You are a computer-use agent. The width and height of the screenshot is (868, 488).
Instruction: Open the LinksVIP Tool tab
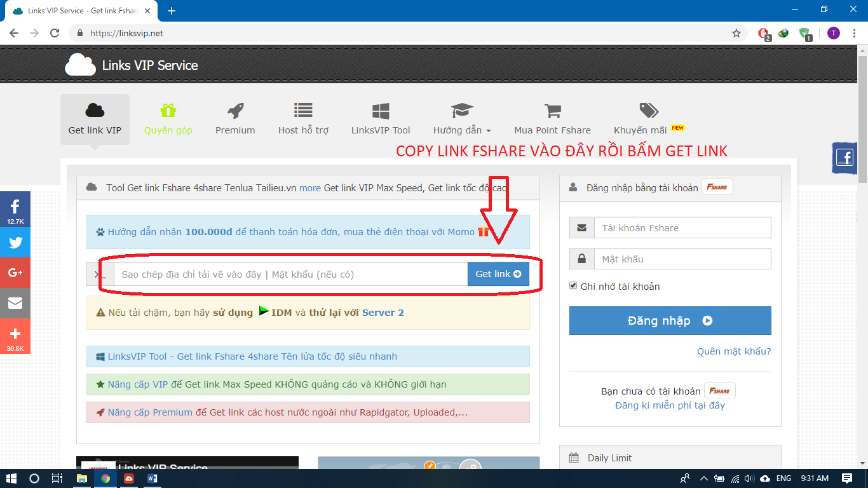coord(381,119)
